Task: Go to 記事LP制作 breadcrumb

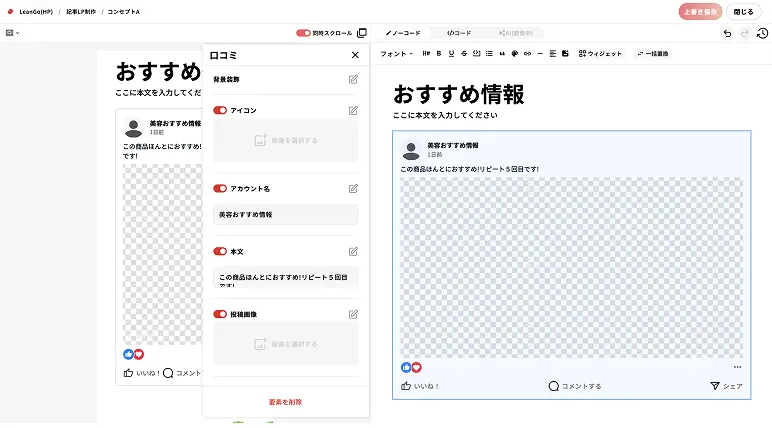Action: (81, 12)
